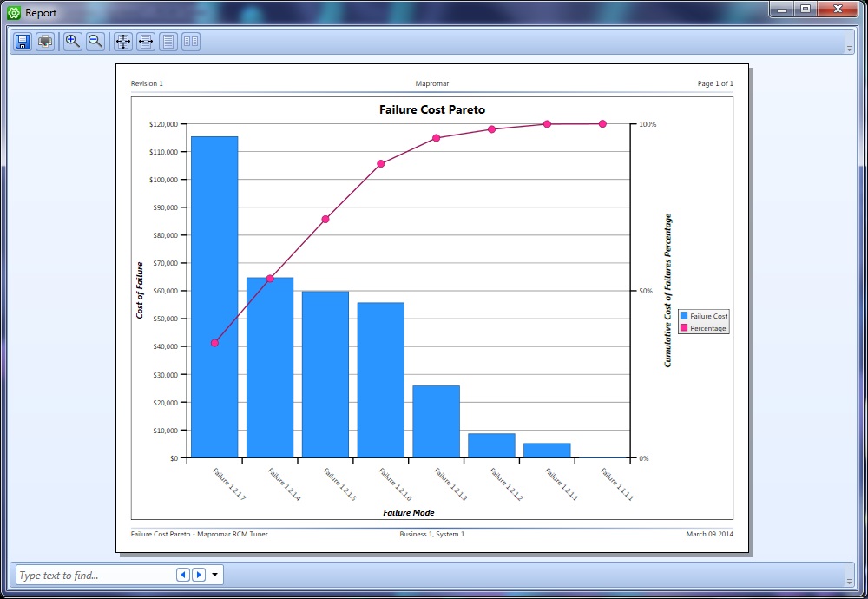This screenshot has width=868, height=599.
Task: Open the find options dropdown arrow
Action: click(x=215, y=575)
